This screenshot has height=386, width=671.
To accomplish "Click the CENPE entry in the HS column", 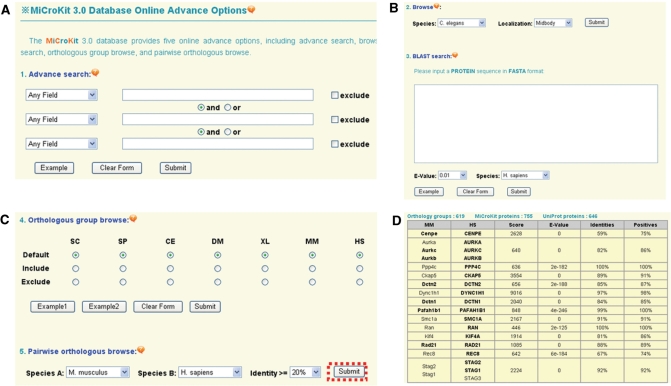I will pyautogui.click(x=472, y=234).
